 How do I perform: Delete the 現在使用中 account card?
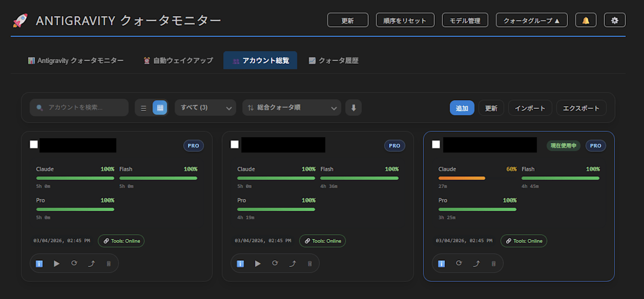click(494, 264)
